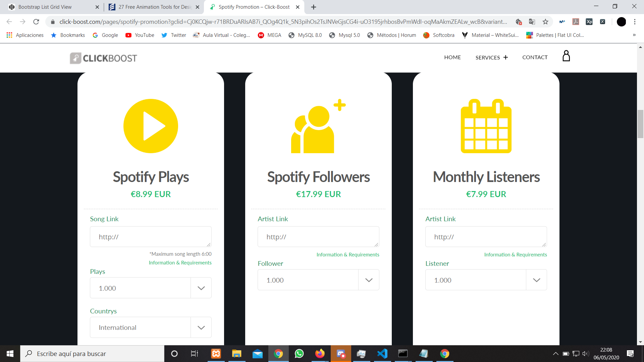This screenshot has width=644, height=362.
Task: Open the Chrome menu (three dots)
Action: point(635,22)
